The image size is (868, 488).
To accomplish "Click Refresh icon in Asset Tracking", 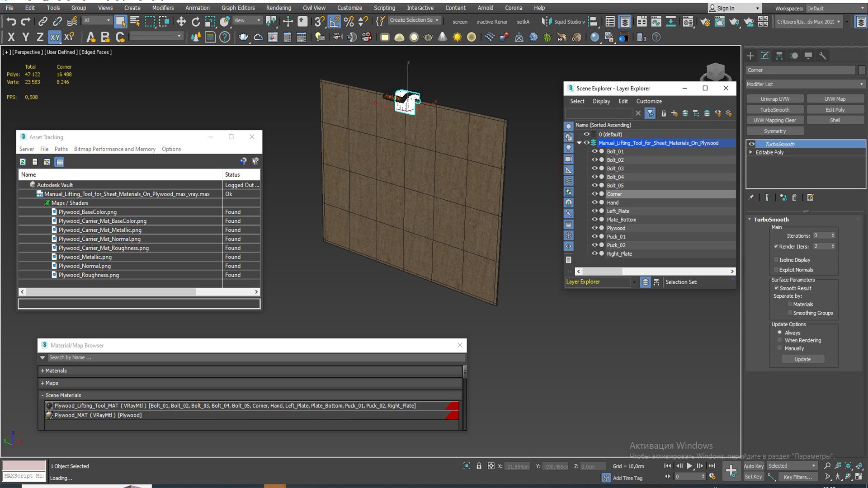I will point(23,161).
